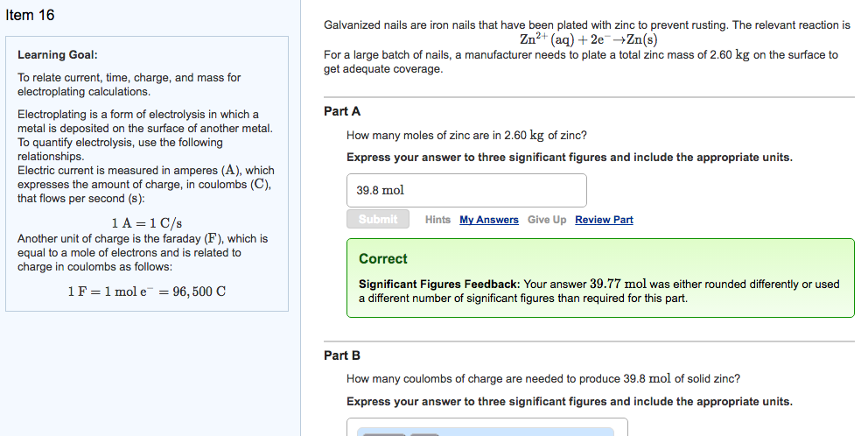Click the Item 16 title
The image size is (868, 436).
pos(30,16)
